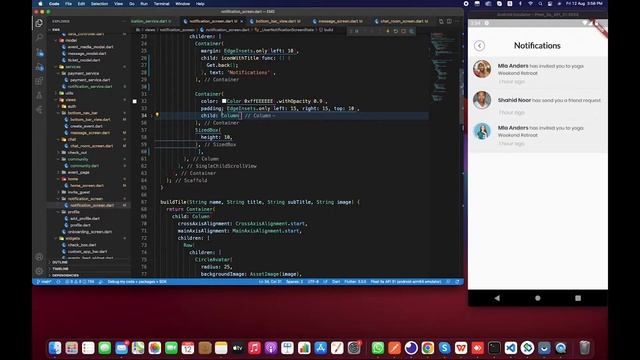
Task: Tap the emulator navigation back triangle
Action: click(x=497, y=298)
